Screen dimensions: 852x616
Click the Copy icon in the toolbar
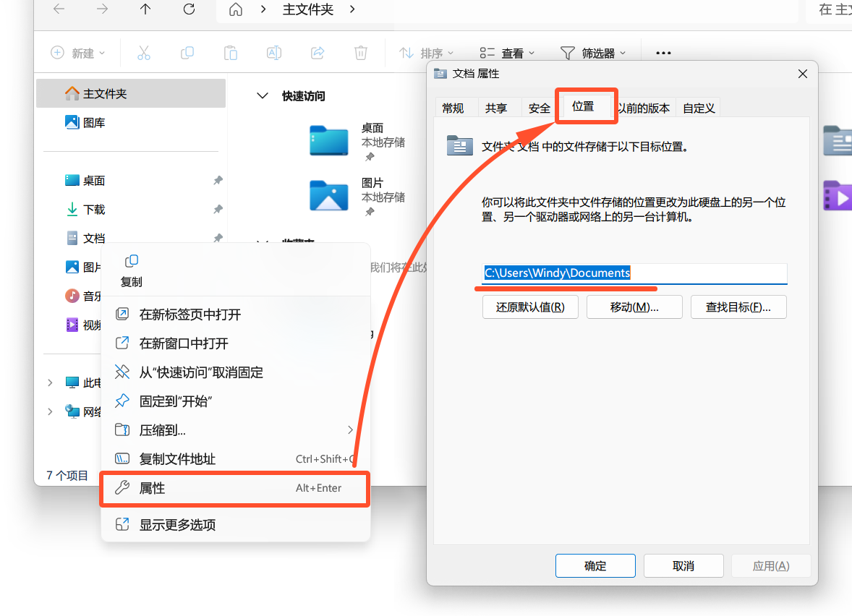pos(187,52)
